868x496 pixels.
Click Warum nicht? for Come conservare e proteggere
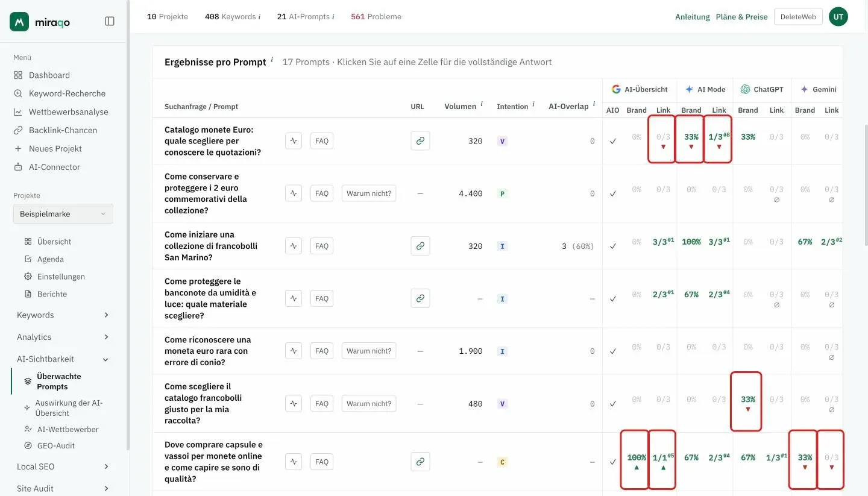pos(369,193)
